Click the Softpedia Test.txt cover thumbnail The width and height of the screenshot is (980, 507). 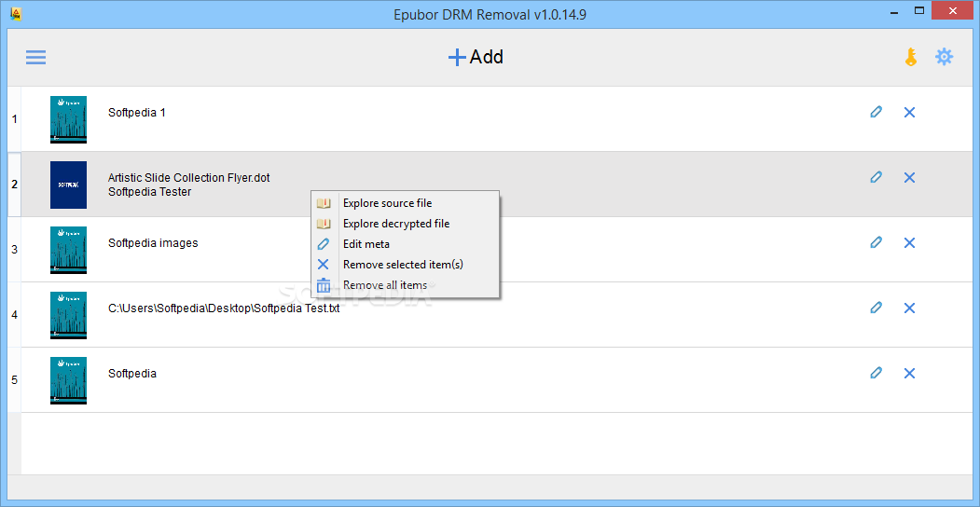(x=69, y=315)
